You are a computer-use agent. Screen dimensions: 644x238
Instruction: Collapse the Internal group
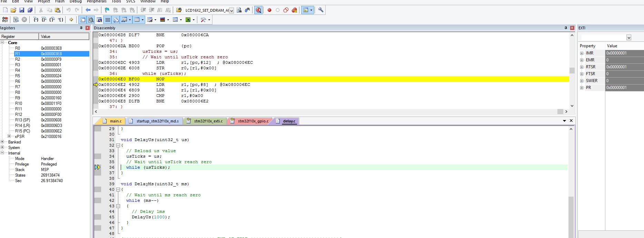click(2, 153)
